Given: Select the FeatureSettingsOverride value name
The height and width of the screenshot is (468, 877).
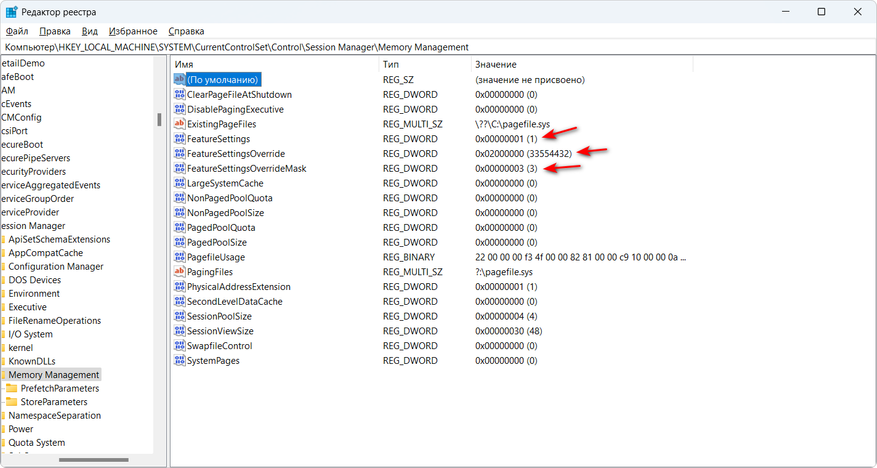Looking at the screenshot, I should [x=236, y=153].
